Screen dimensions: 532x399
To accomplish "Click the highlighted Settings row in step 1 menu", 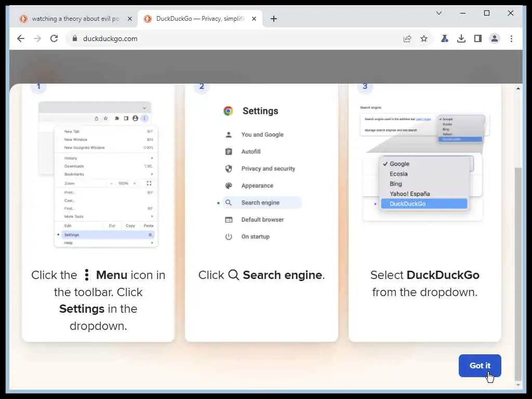I will click(108, 235).
